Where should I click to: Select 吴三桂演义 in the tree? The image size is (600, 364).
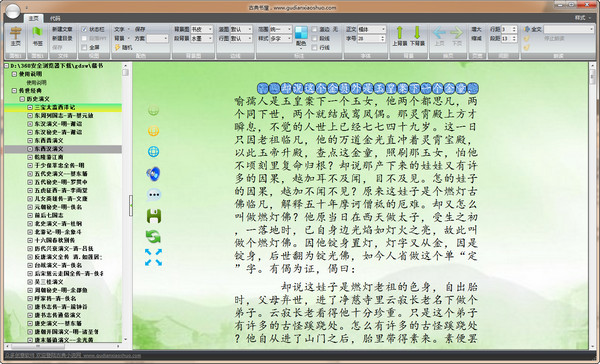pos(49,282)
